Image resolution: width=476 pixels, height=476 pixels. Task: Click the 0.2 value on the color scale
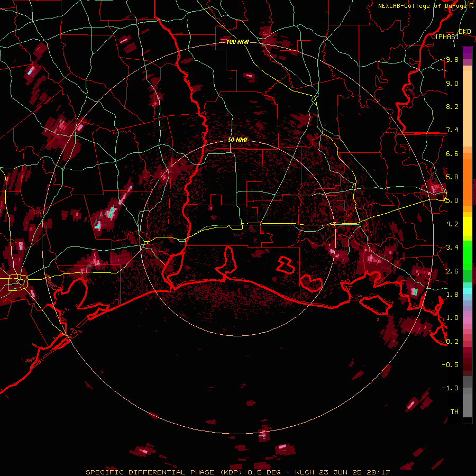tap(452, 342)
